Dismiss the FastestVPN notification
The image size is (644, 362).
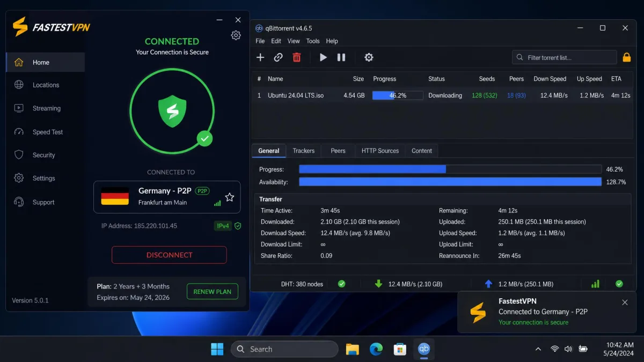[625, 302]
